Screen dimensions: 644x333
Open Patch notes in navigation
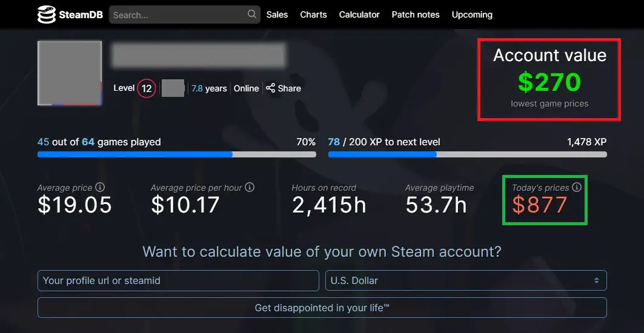[416, 15]
